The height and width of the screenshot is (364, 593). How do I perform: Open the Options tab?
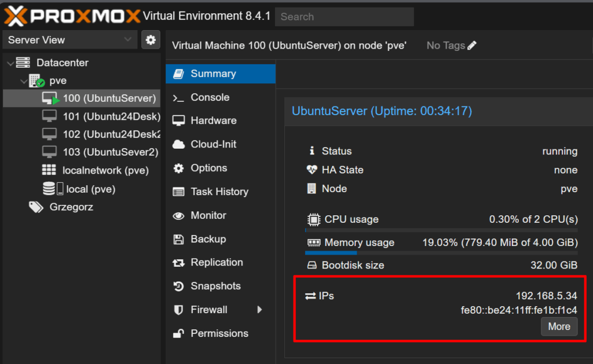pos(221,168)
